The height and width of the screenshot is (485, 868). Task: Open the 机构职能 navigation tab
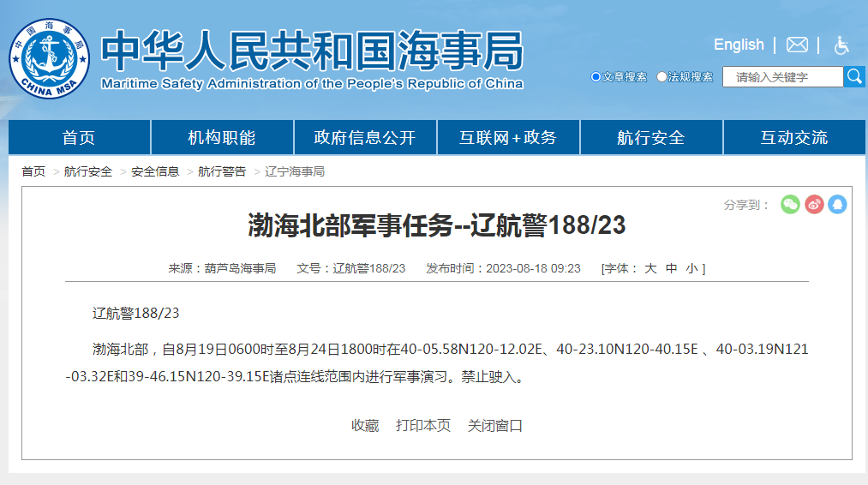click(x=222, y=137)
